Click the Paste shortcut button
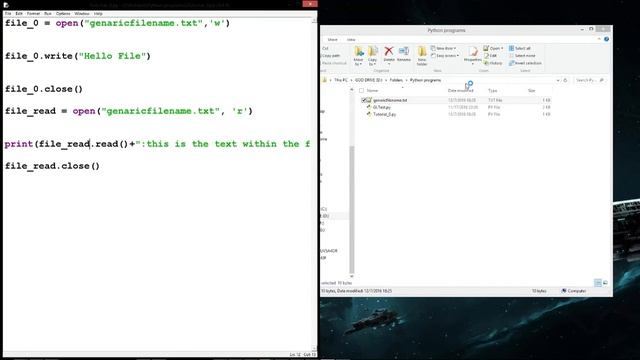 (x=334, y=63)
